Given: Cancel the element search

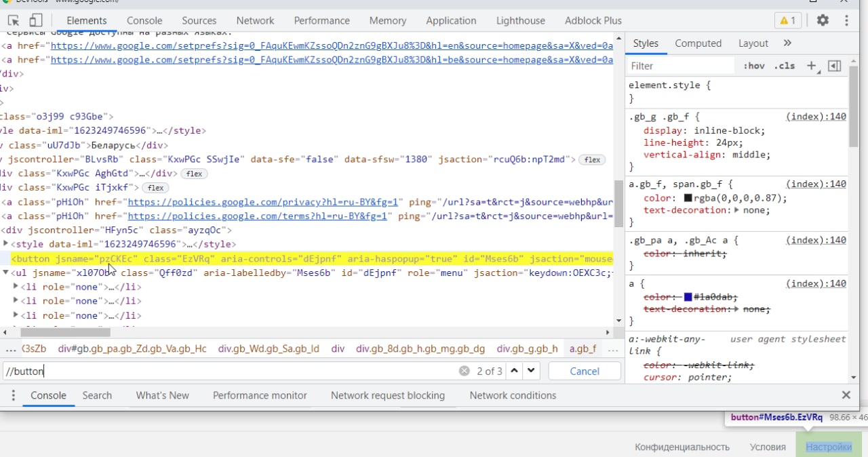Looking at the screenshot, I should pos(585,371).
